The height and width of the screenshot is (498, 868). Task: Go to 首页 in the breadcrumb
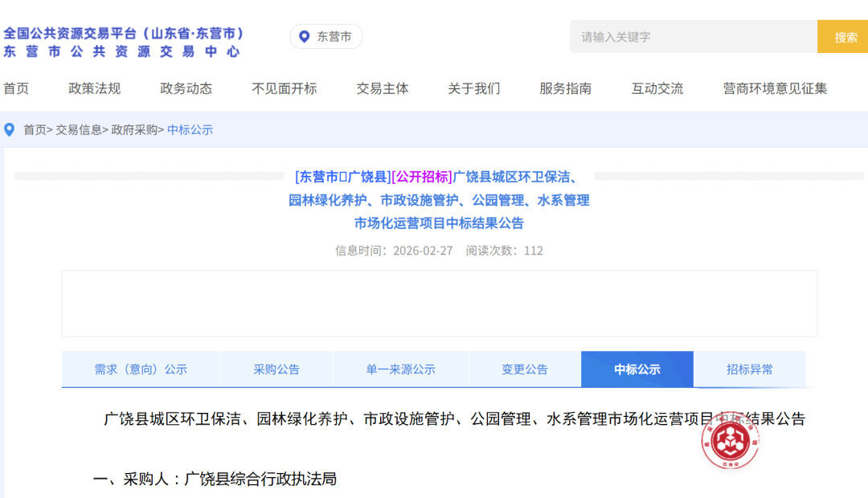(x=35, y=130)
